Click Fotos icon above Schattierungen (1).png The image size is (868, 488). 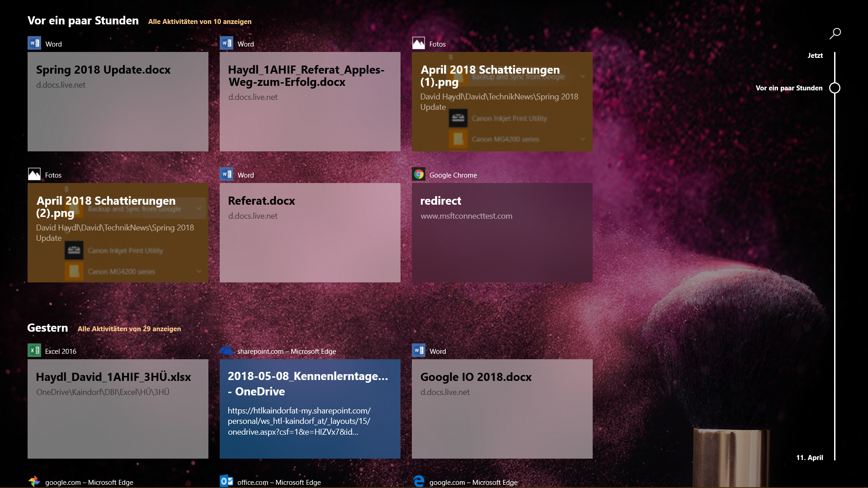pos(419,43)
